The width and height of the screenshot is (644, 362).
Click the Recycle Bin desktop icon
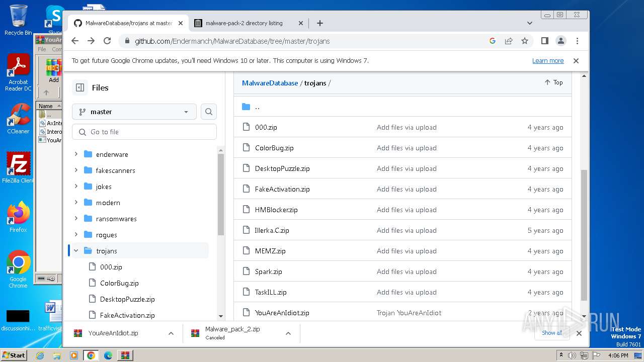(18, 20)
